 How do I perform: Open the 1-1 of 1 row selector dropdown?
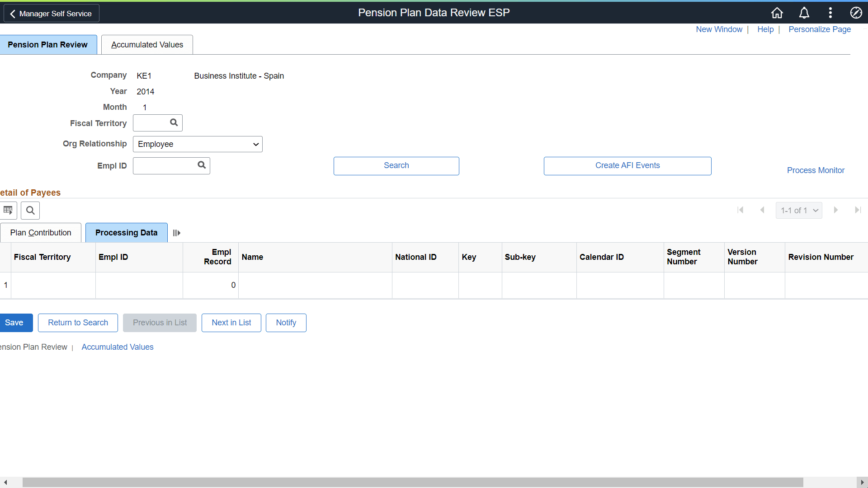click(x=798, y=210)
